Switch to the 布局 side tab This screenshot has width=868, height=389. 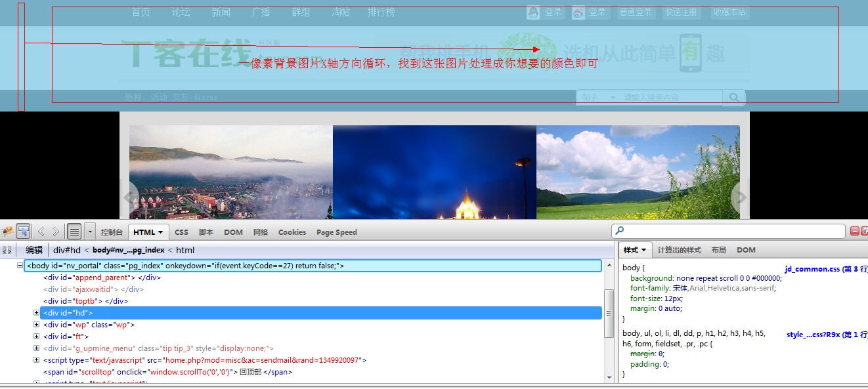click(x=719, y=250)
